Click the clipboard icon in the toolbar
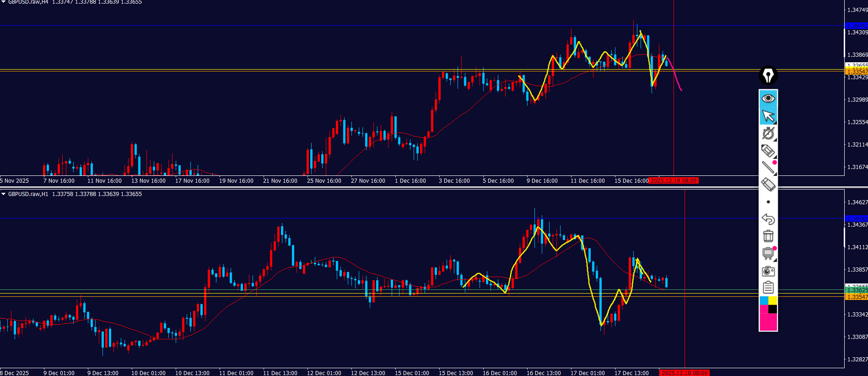This screenshot has width=868, height=376. (768, 288)
